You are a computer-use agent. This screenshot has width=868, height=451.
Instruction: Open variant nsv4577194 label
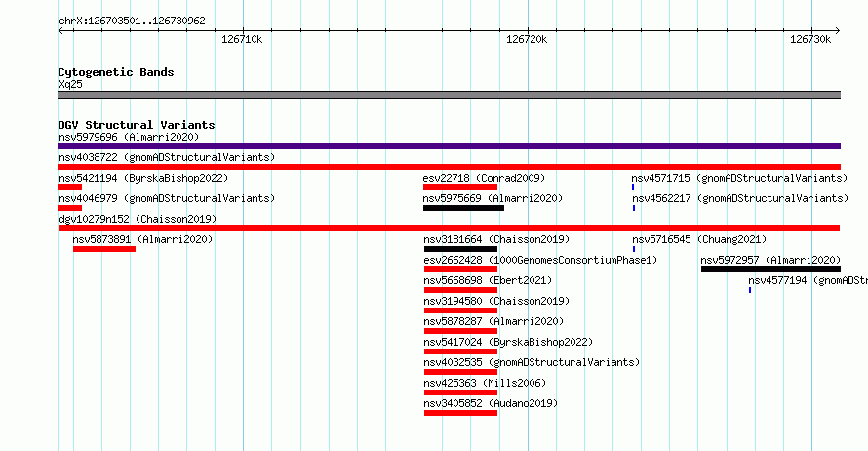pos(808,280)
